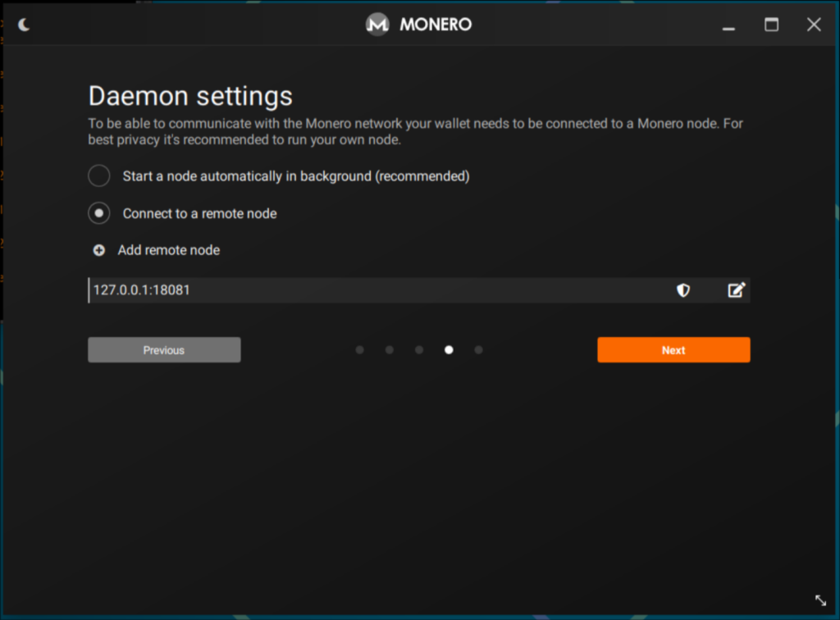Screen dimensions: 840x620
Task: Click the first page indicator dot
Action: point(359,349)
